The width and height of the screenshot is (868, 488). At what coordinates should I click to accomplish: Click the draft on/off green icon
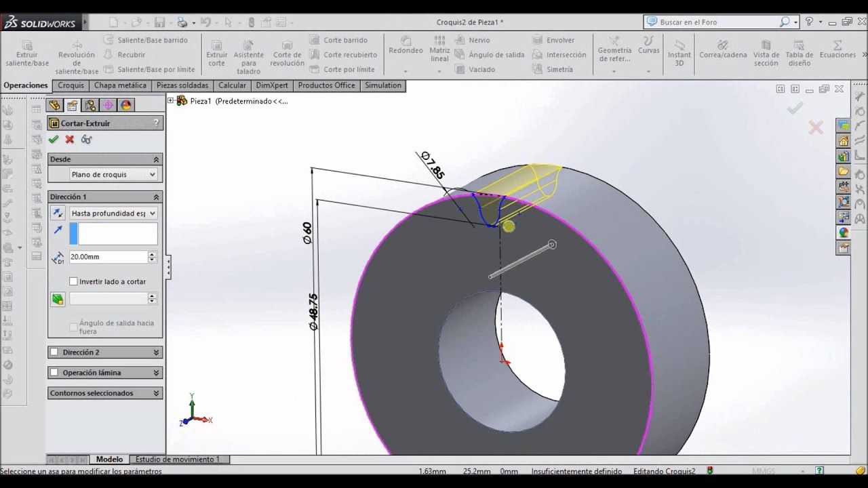[x=58, y=299]
